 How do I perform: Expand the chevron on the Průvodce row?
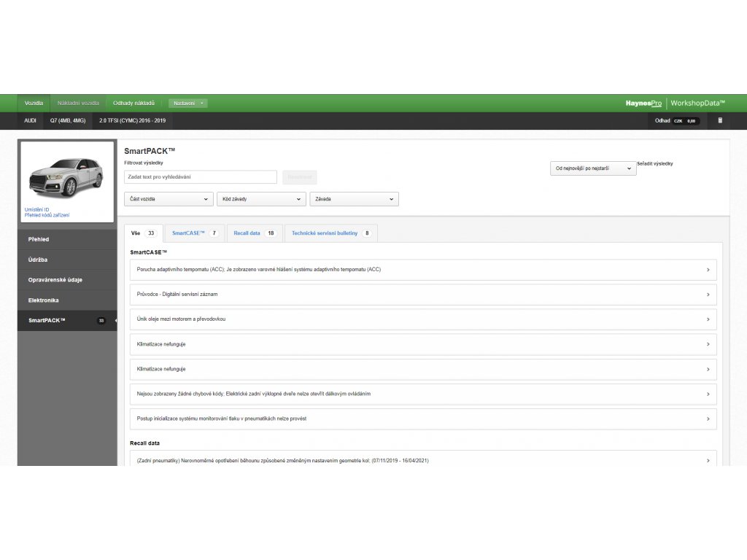point(708,295)
